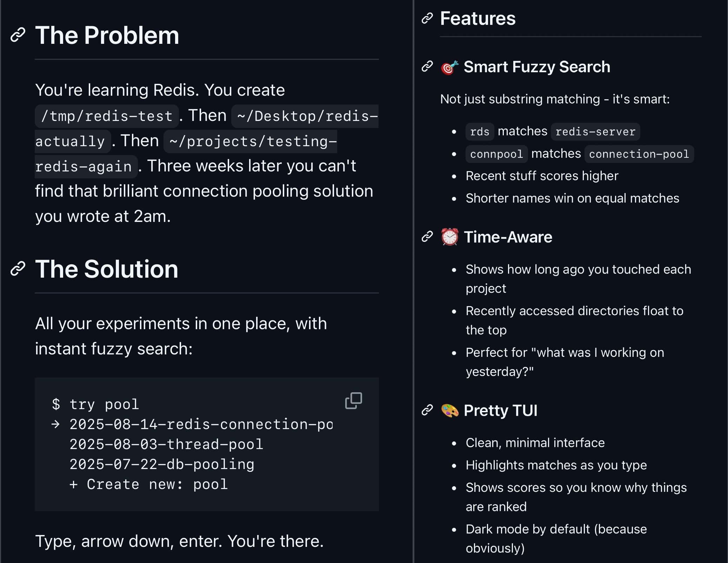Image resolution: width=728 pixels, height=563 pixels.
Task: Click the anchor link icon beside Features
Action: point(427,18)
